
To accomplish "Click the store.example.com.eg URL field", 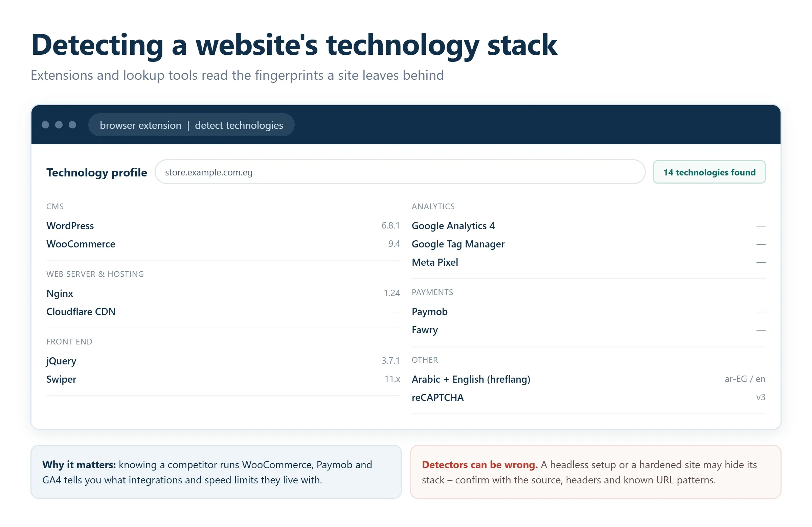I will tap(400, 172).
